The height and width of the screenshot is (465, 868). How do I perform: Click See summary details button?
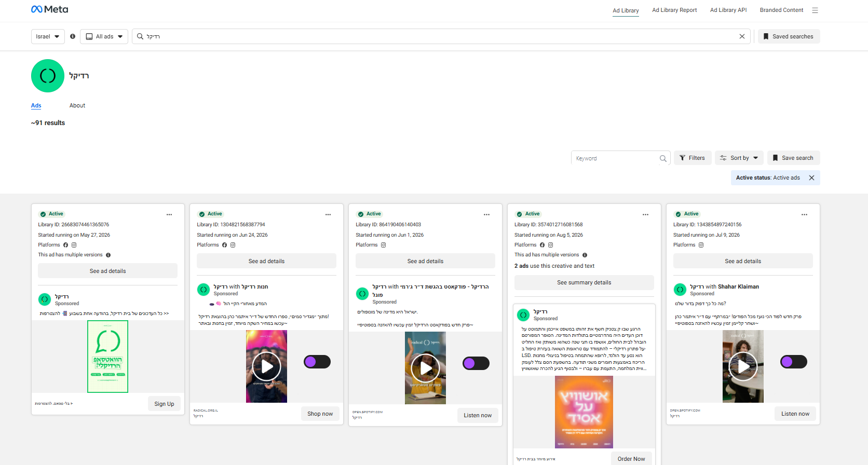(584, 282)
